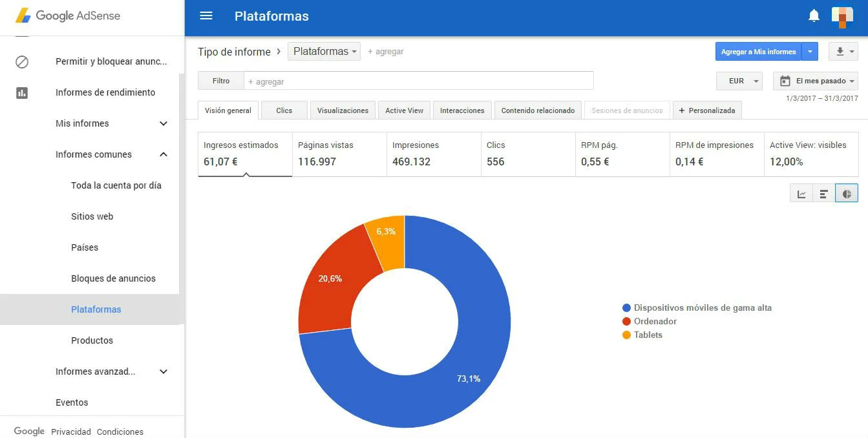Click the block icon beside Permitir y bloquear
The width and height of the screenshot is (868, 438).
[22, 62]
